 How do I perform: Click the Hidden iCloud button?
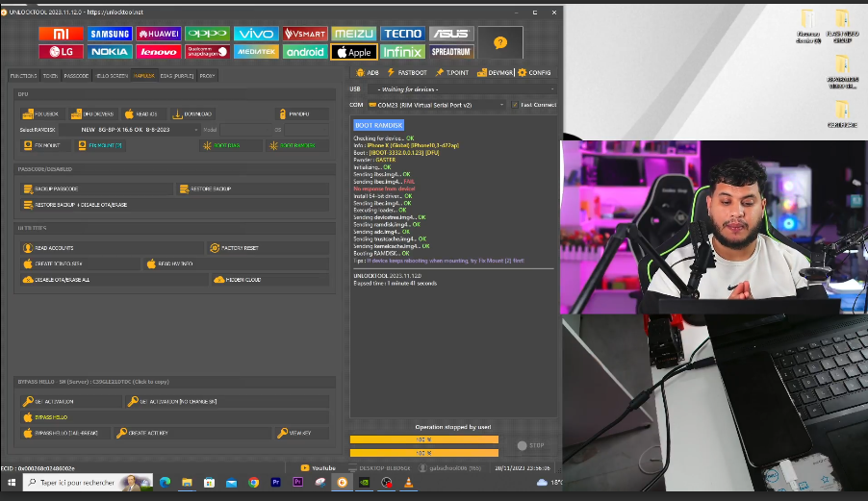[270, 280]
